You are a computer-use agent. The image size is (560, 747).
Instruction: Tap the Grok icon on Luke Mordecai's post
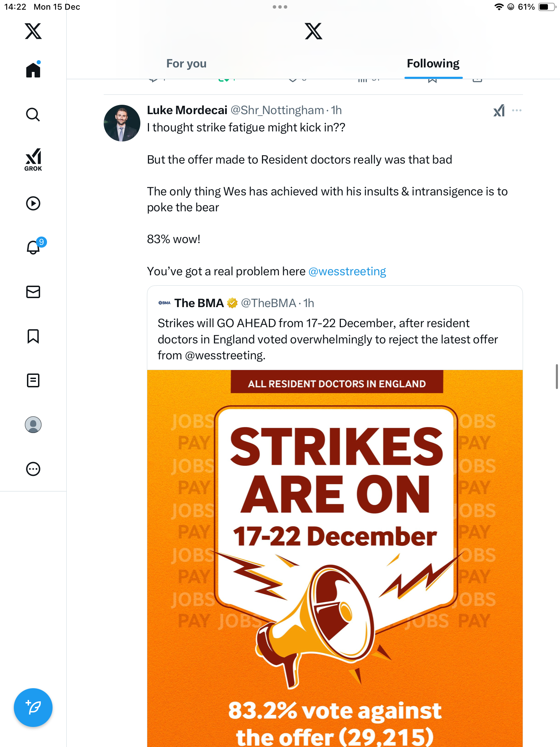tap(499, 111)
